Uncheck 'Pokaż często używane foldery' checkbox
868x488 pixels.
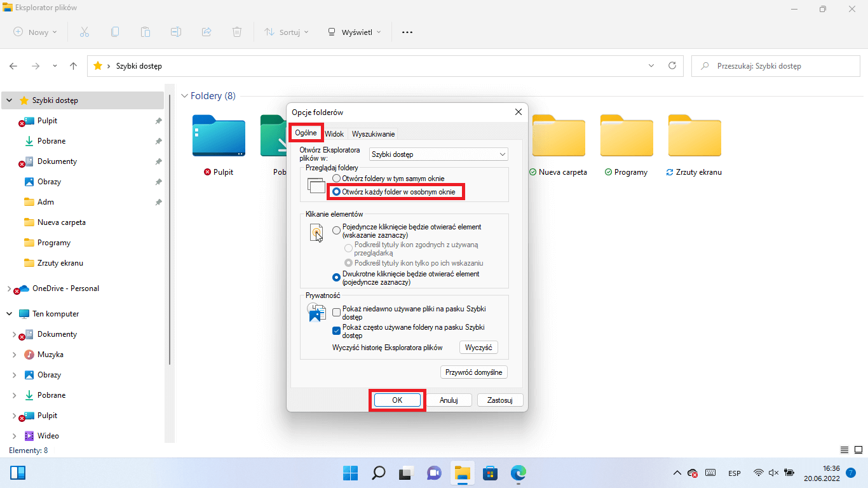click(337, 330)
